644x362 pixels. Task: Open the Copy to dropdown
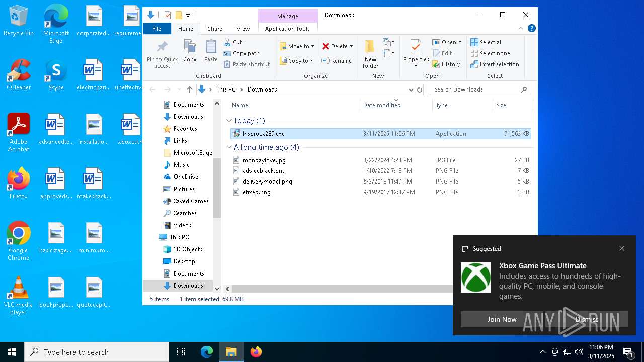pyautogui.click(x=296, y=61)
